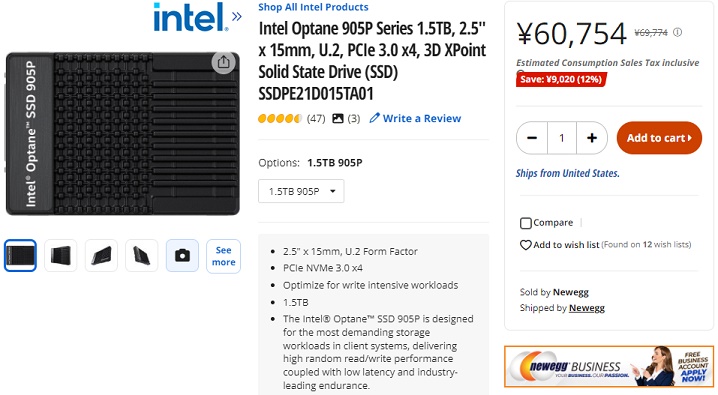Click the Add to cart button
Image resolution: width=718 pixels, height=395 pixels.
659,138
